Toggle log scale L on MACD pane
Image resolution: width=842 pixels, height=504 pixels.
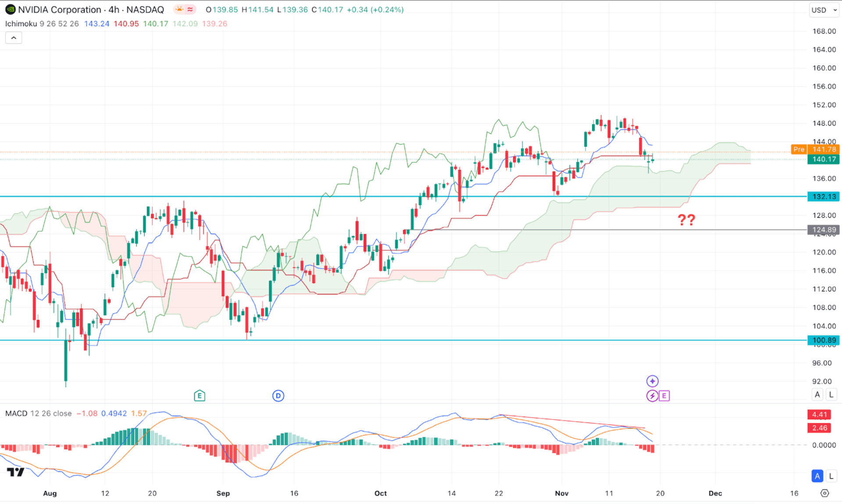pyautogui.click(x=831, y=476)
